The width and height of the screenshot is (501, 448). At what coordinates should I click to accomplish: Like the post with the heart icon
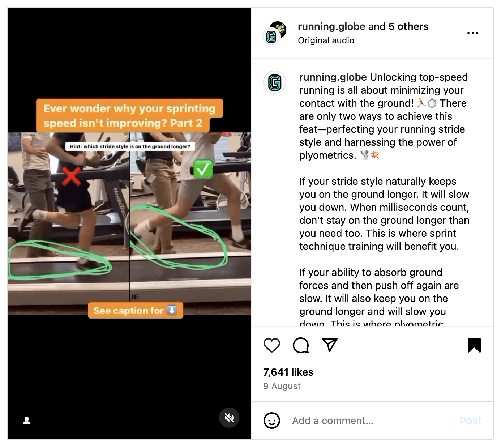click(x=272, y=345)
